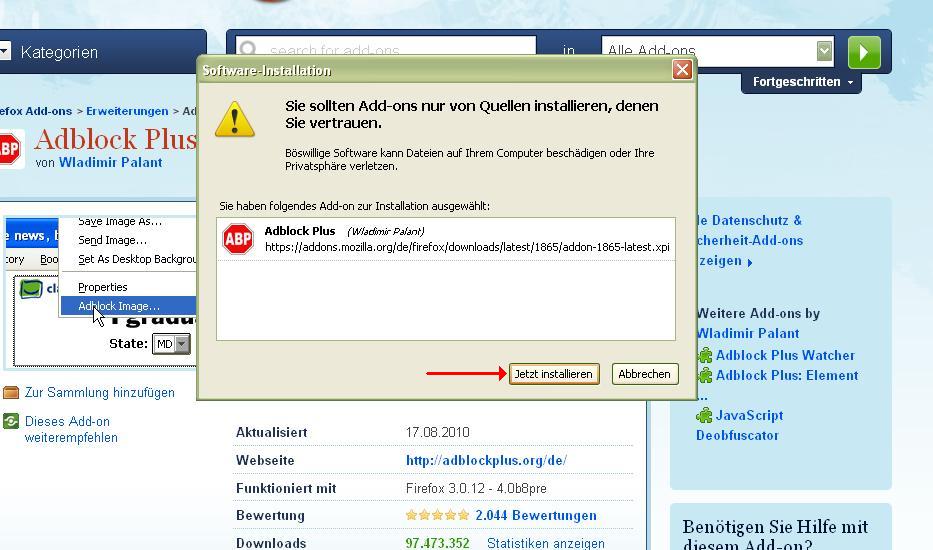Select Adblock Image menu entry

[x=128, y=306]
